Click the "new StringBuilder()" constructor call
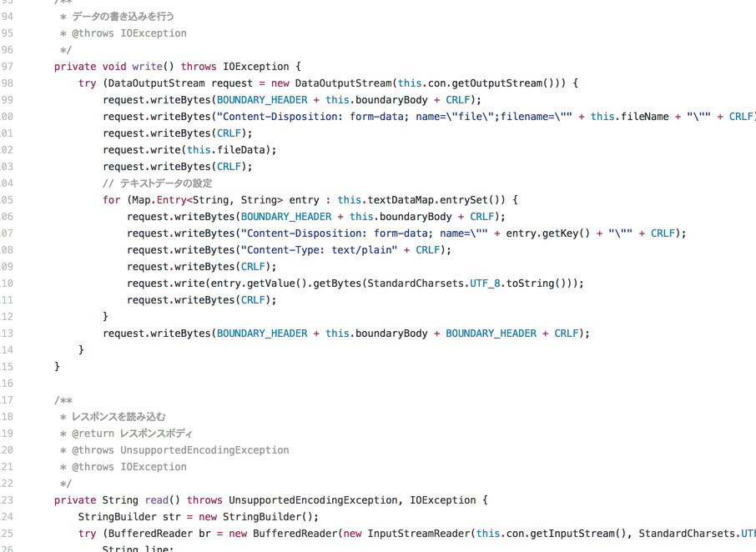Viewport: 756px width, 552px height. (x=255, y=517)
